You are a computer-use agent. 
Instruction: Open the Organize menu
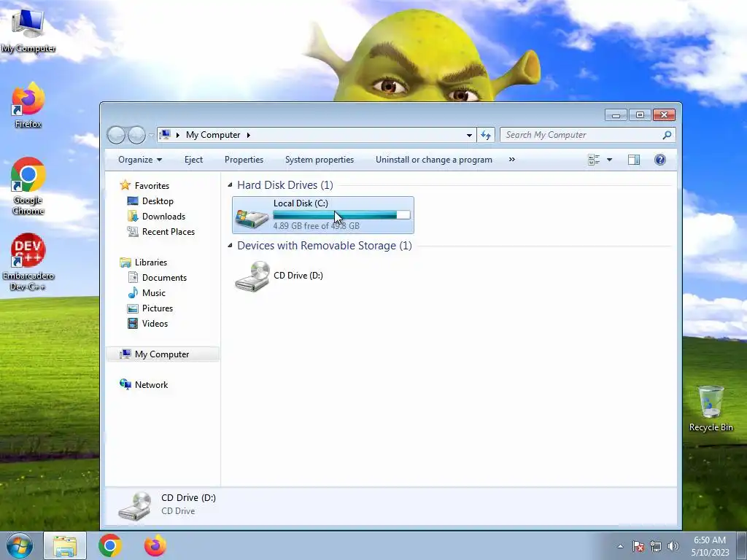click(140, 160)
